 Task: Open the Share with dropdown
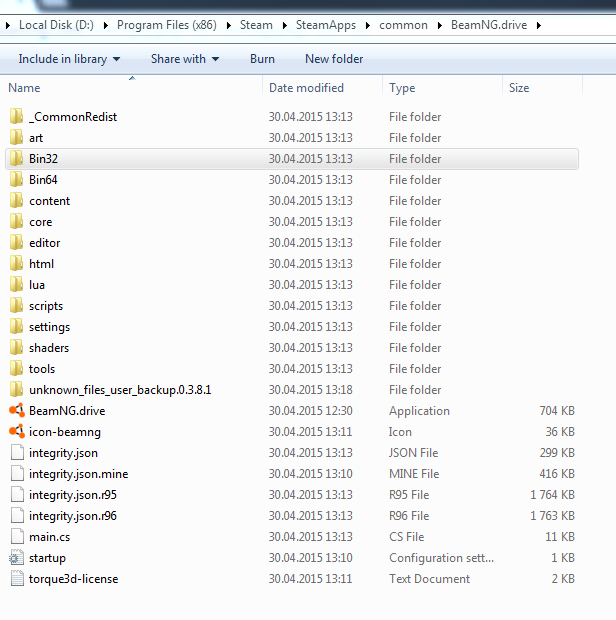pyautogui.click(x=185, y=59)
